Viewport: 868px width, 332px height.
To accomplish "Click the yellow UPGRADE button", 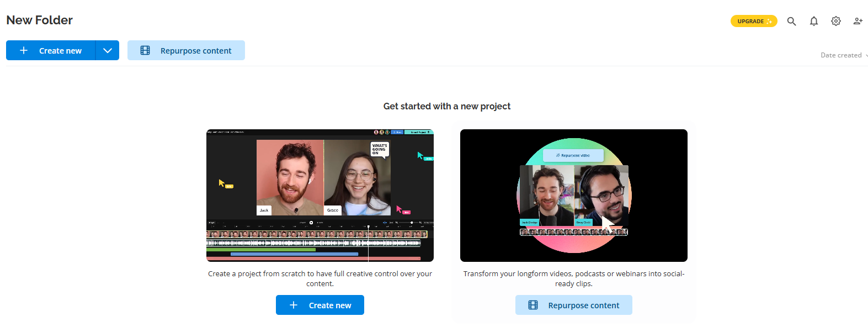I will tap(754, 21).
